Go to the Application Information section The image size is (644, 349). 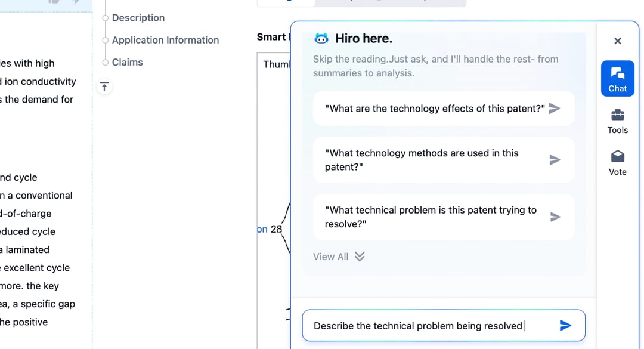(x=165, y=41)
